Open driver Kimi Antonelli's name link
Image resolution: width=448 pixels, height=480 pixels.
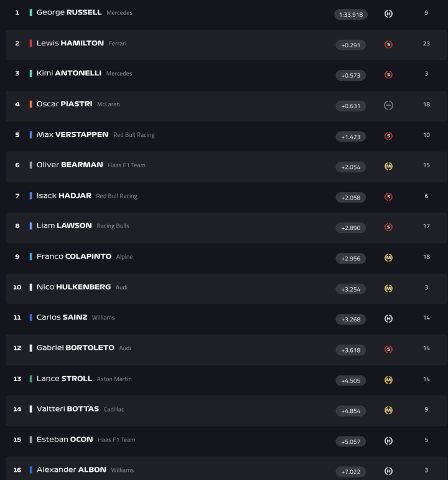(68, 73)
